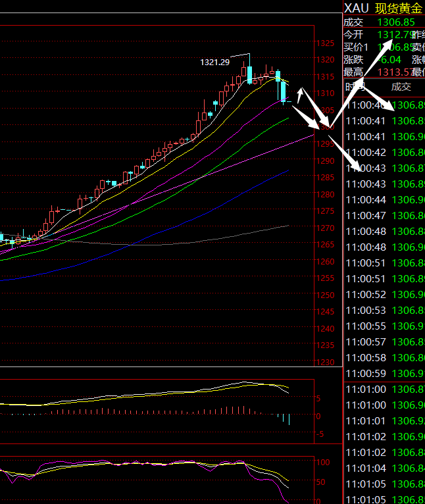Select tick row timed 11:00:47
The width and height of the screenshot is (425, 504).
384,216
